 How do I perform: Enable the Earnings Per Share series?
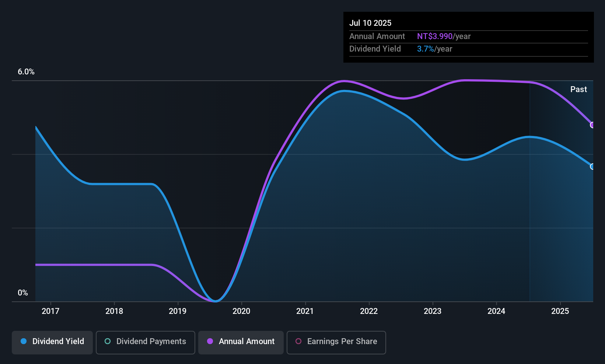[336, 342]
